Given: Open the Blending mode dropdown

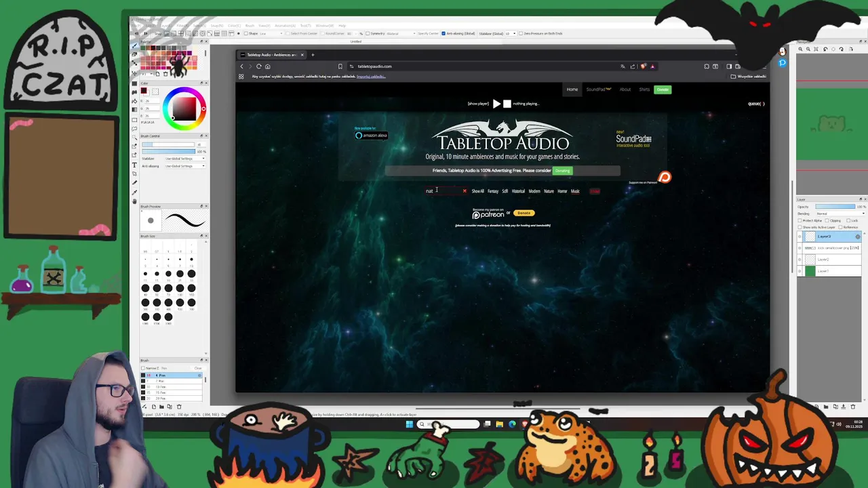Looking at the screenshot, I should [841, 213].
